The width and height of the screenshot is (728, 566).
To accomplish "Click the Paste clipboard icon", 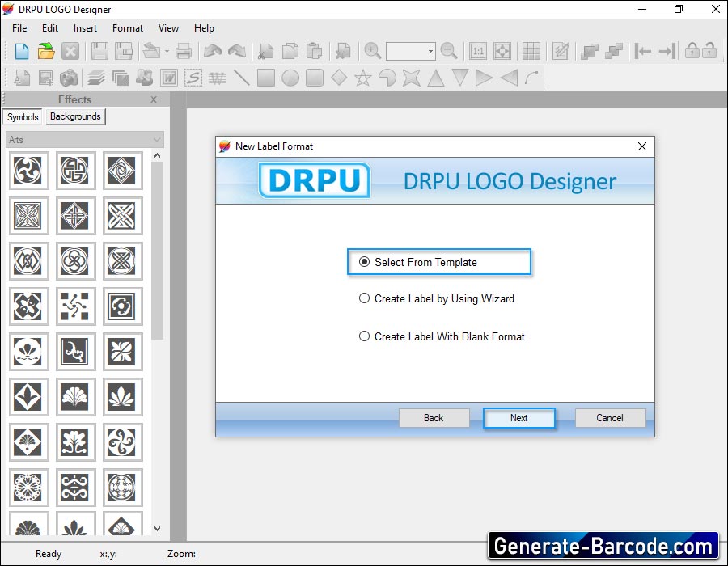I will (315, 51).
